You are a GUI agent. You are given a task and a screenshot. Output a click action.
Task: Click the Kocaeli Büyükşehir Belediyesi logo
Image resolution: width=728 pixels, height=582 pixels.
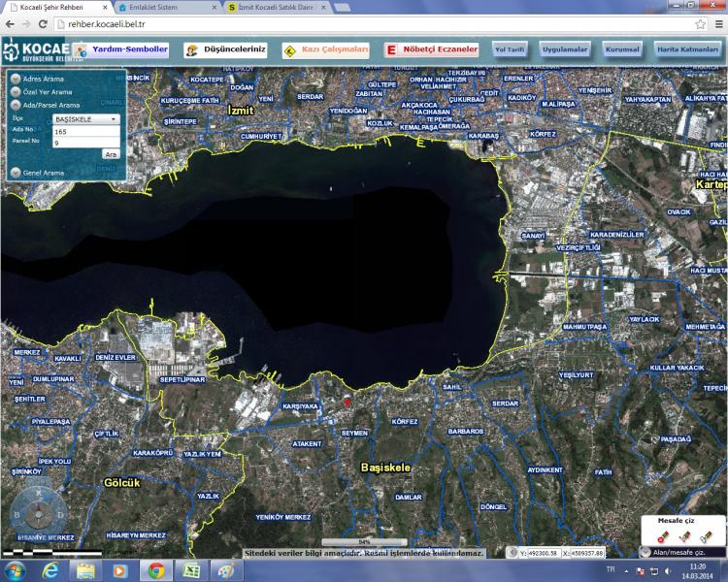tap(35, 50)
